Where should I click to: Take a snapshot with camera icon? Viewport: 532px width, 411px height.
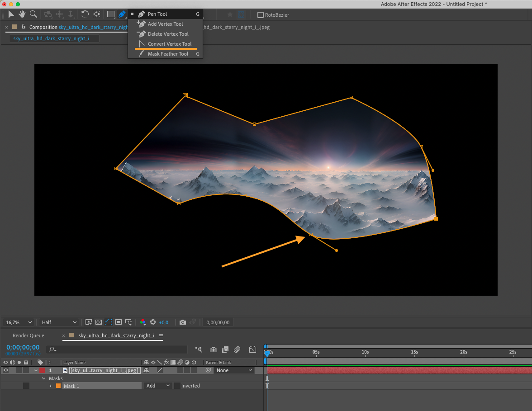183,322
